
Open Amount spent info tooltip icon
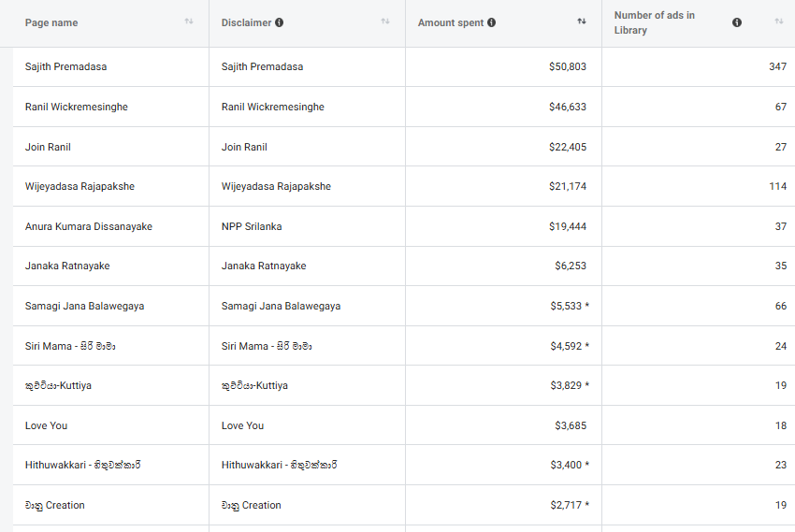(491, 22)
